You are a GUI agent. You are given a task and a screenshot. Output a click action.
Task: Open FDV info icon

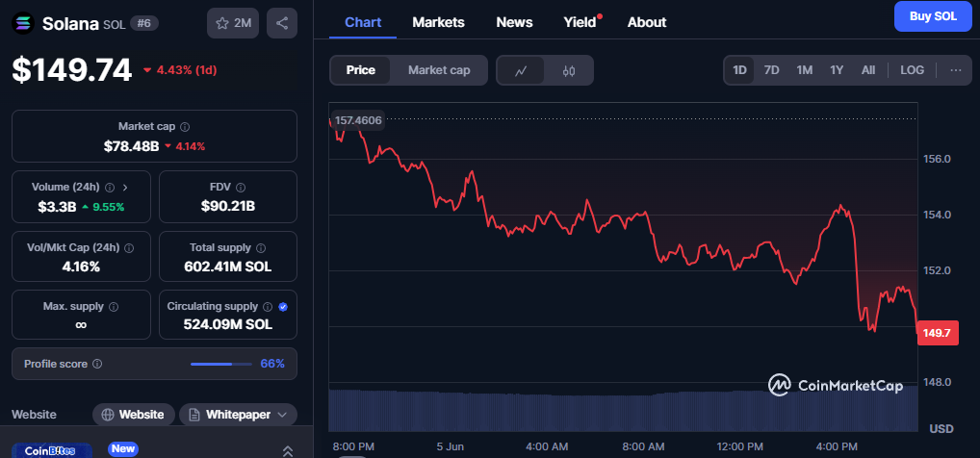click(241, 187)
